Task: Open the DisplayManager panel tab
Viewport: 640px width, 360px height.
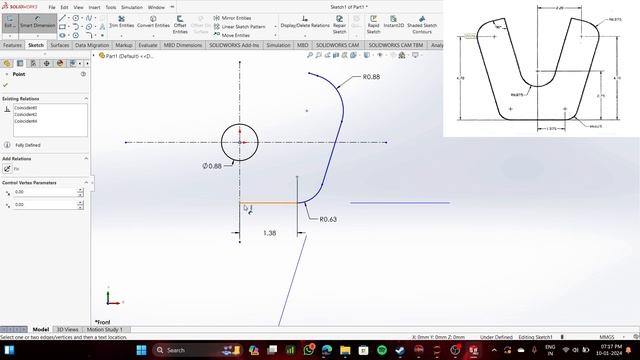Action: click(60, 63)
